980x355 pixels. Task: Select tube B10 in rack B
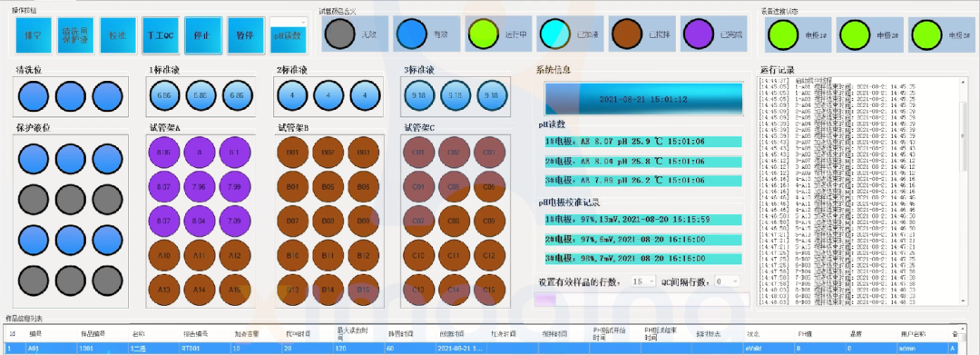(293, 256)
